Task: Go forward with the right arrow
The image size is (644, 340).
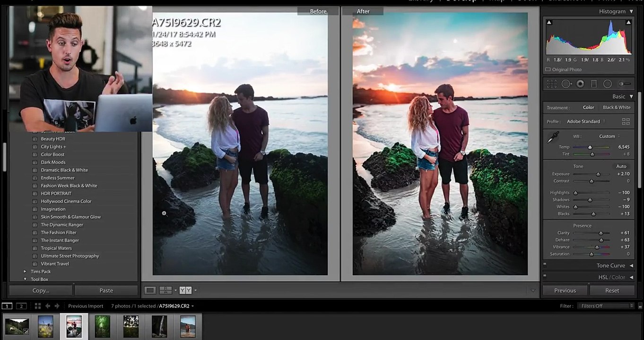Action: click(57, 306)
